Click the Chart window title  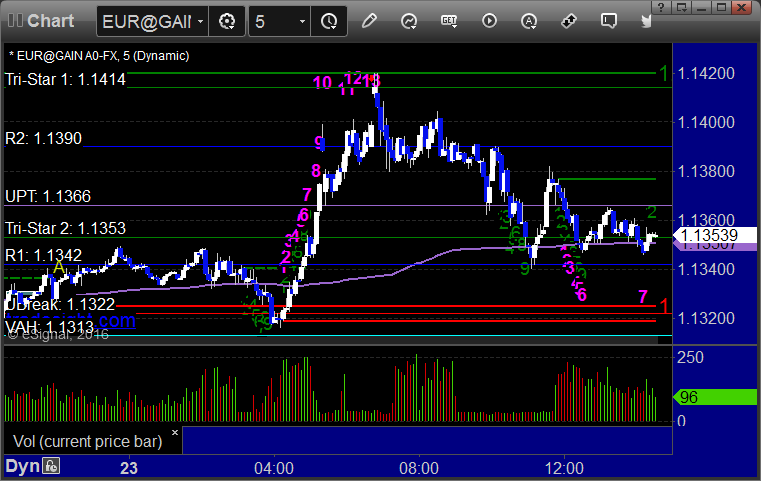coord(50,21)
